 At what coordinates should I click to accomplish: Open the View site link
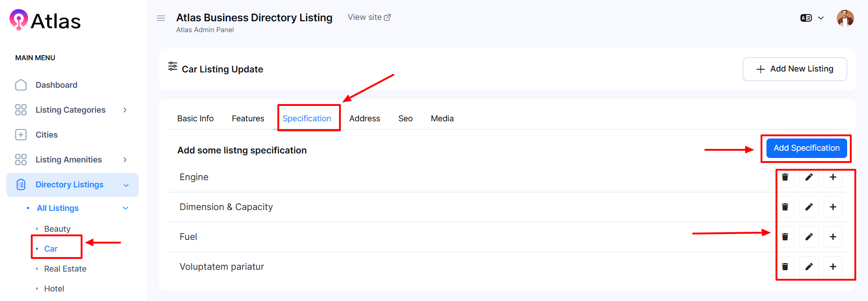click(x=369, y=17)
